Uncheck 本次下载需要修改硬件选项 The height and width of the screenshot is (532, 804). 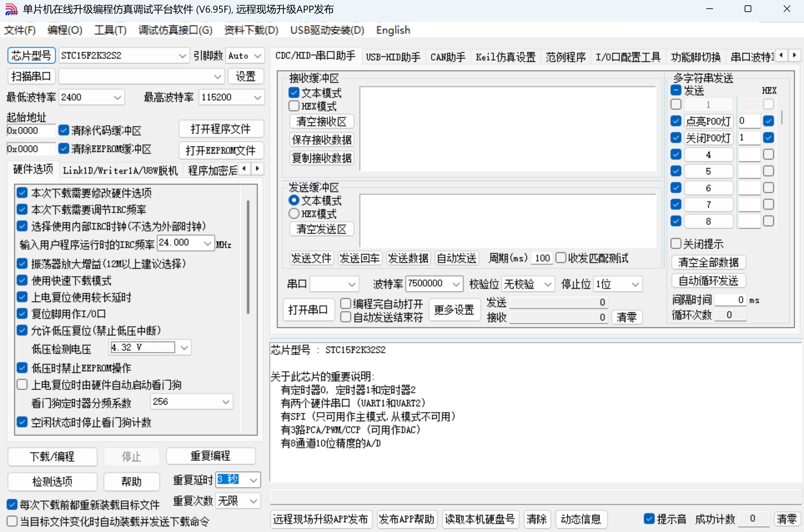tap(22, 193)
